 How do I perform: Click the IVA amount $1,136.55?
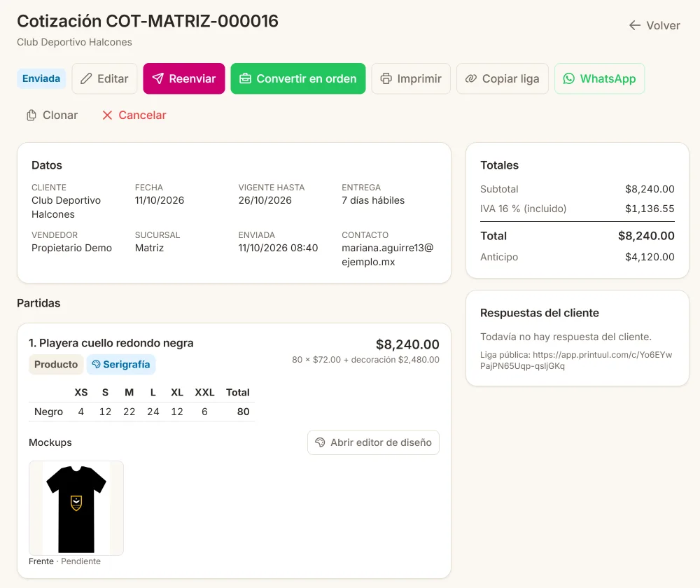click(x=650, y=209)
